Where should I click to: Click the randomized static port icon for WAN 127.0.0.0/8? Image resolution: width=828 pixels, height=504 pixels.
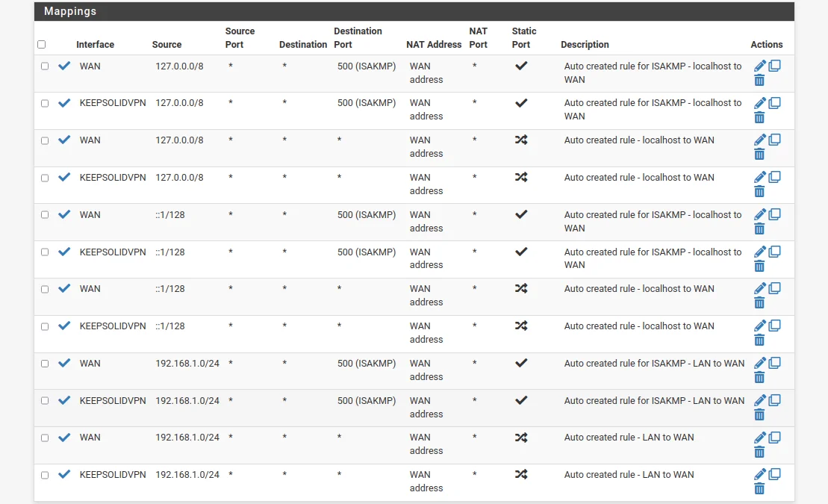[x=521, y=140]
